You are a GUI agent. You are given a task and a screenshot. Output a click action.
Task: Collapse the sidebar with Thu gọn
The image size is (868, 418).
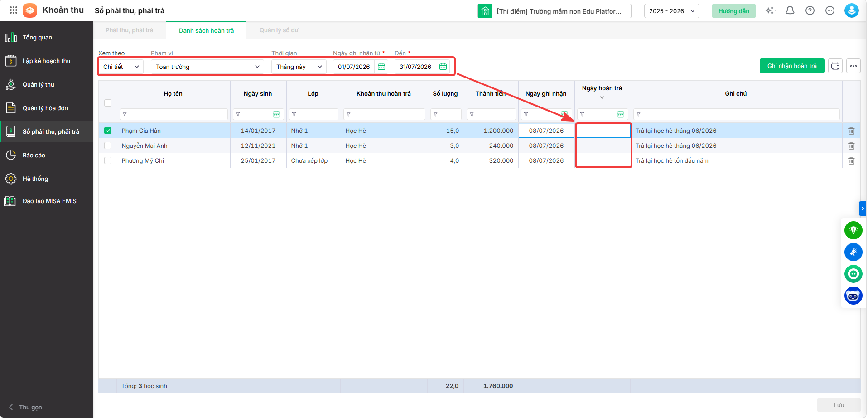(26, 407)
